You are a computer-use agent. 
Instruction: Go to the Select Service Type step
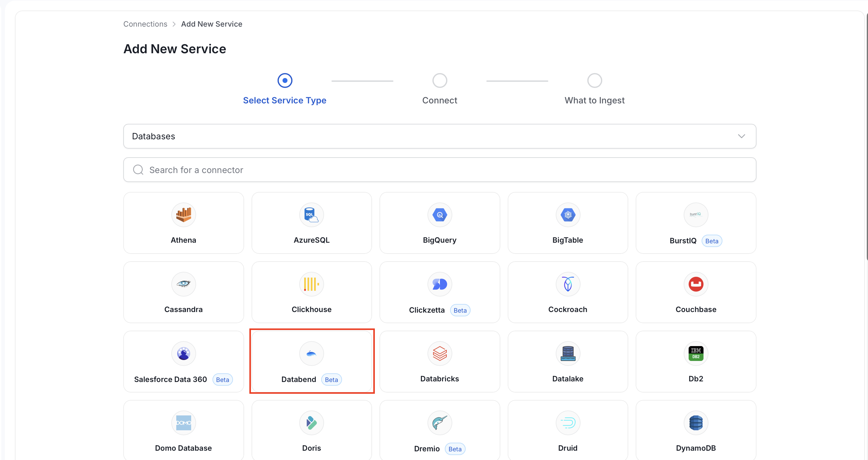coord(285,80)
